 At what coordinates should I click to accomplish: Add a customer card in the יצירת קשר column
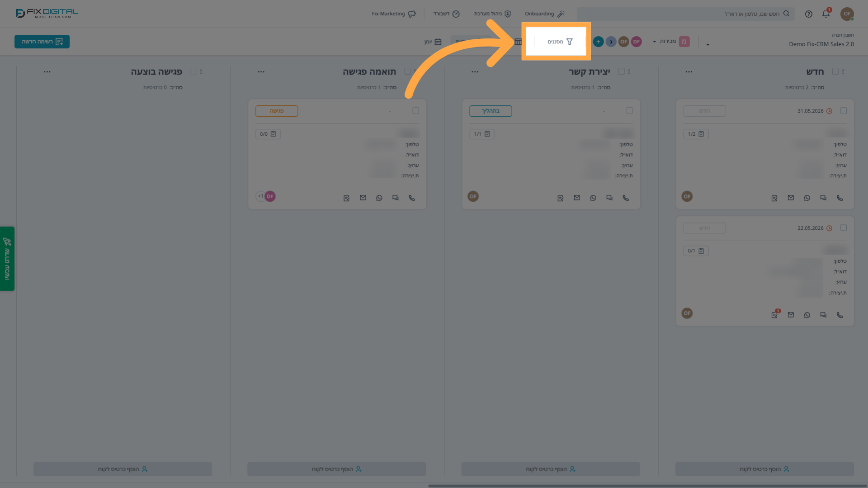[x=551, y=469]
